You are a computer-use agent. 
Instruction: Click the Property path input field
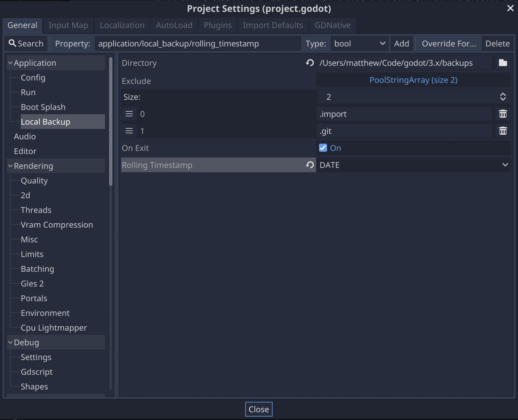[x=198, y=44]
